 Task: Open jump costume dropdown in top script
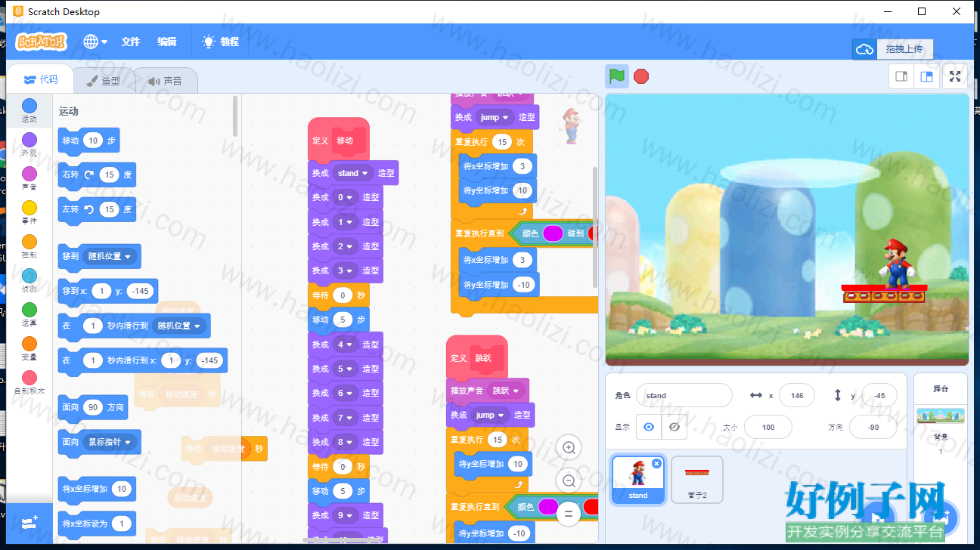495,117
